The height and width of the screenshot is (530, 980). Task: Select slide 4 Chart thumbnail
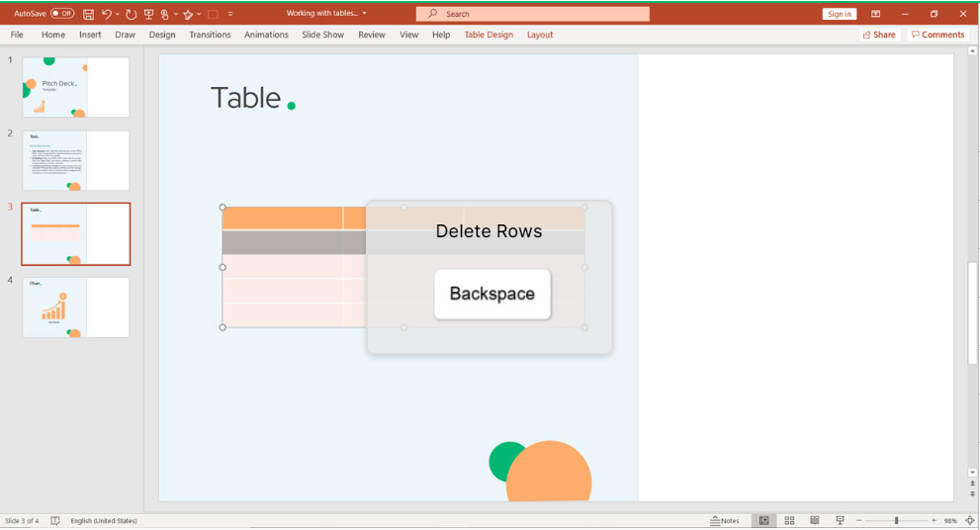coord(75,308)
